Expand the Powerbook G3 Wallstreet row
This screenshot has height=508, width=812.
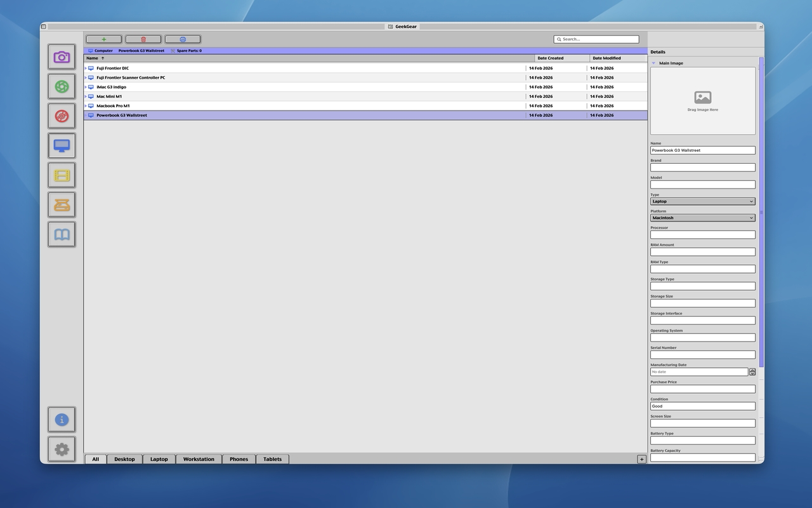click(86, 116)
